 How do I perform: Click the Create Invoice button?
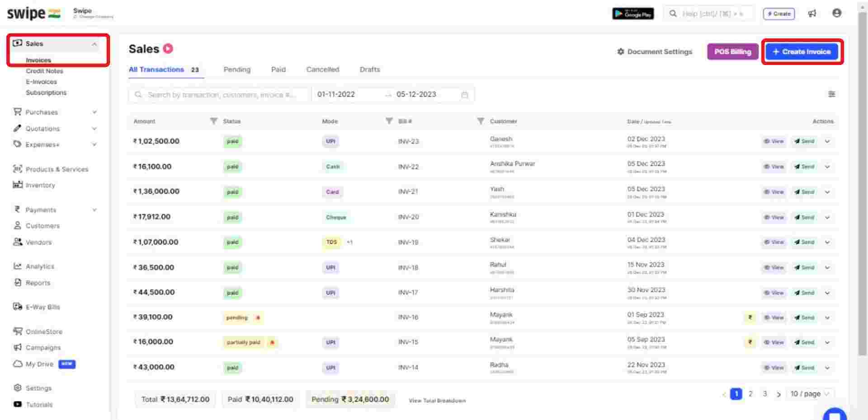coord(802,51)
